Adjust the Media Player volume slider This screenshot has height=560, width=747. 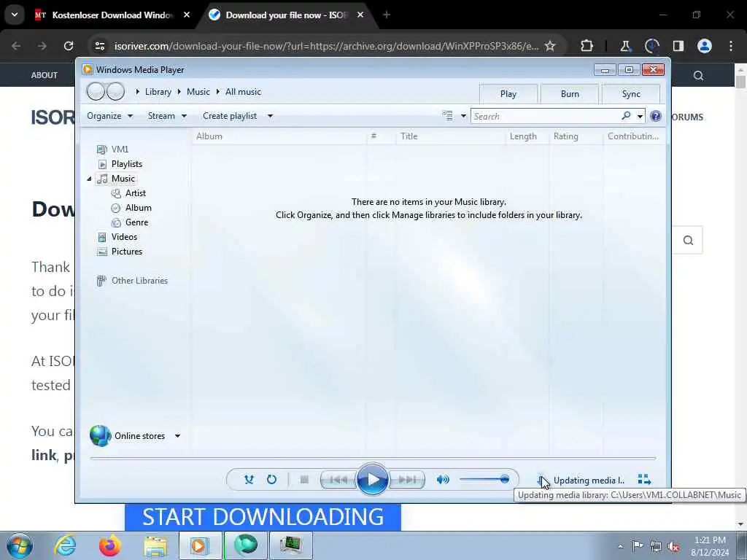point(484,480)
